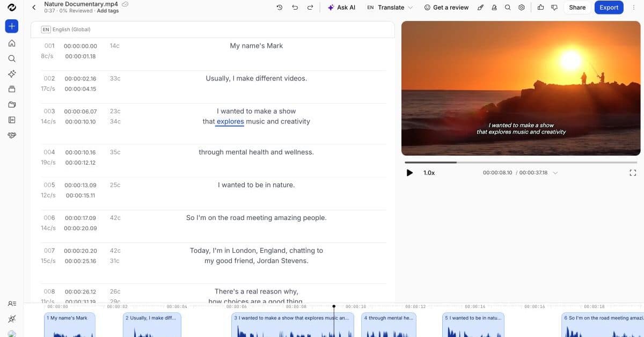Redo the last edit
This screenshot has width=644, height=337.
[310, 8]
